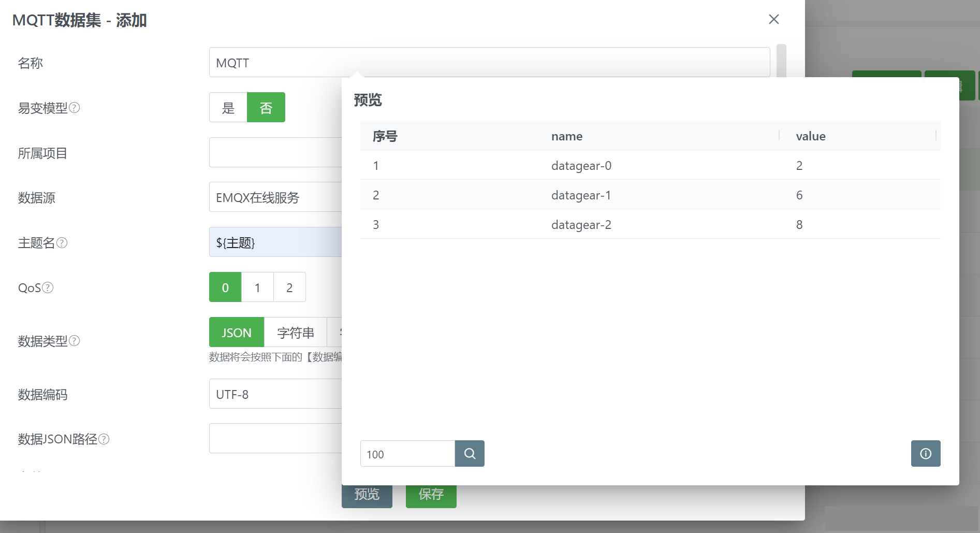Click the 预览 button
The height and width of the screenshot is (533, 980).
click(x=367, y=496)
